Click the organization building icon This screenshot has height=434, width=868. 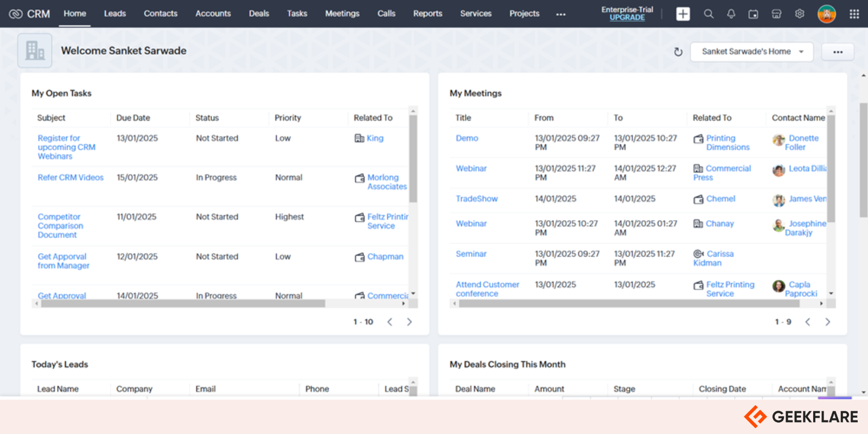[35, 50]
